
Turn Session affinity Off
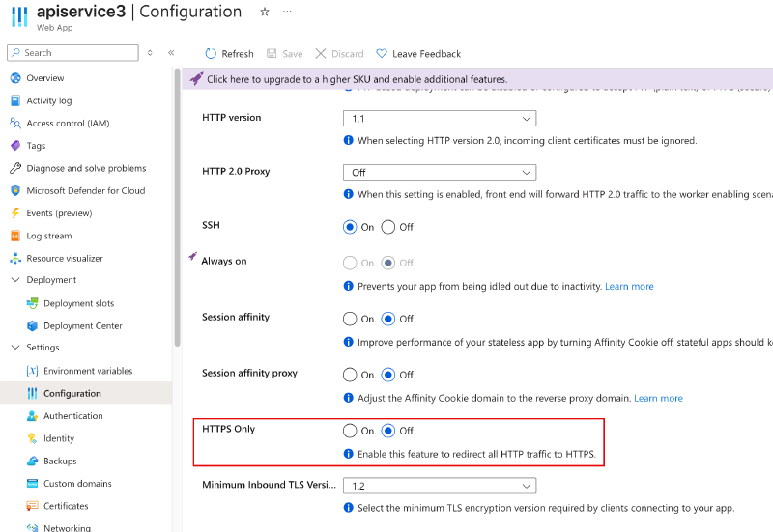(388, 319)
